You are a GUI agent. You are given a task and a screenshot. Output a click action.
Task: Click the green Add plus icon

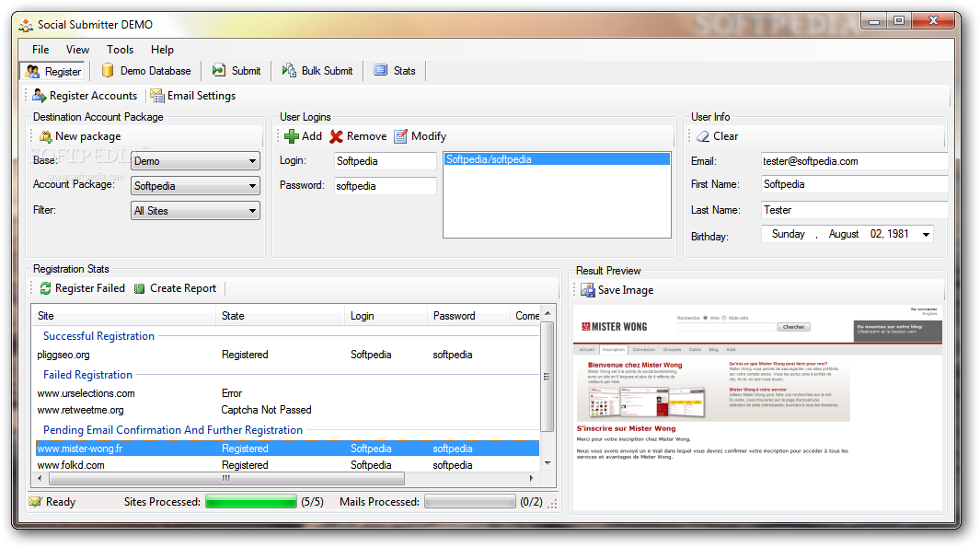coord(292,136)
